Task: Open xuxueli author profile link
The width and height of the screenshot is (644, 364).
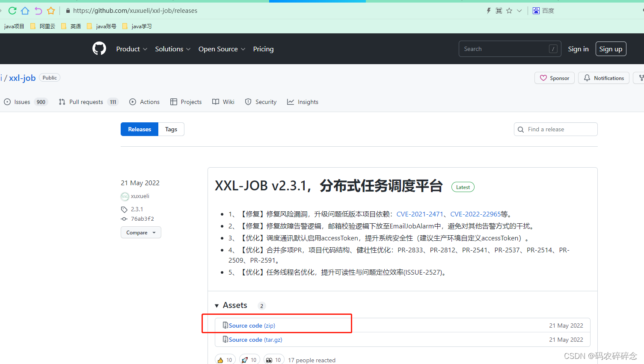Action: point(140,196)
